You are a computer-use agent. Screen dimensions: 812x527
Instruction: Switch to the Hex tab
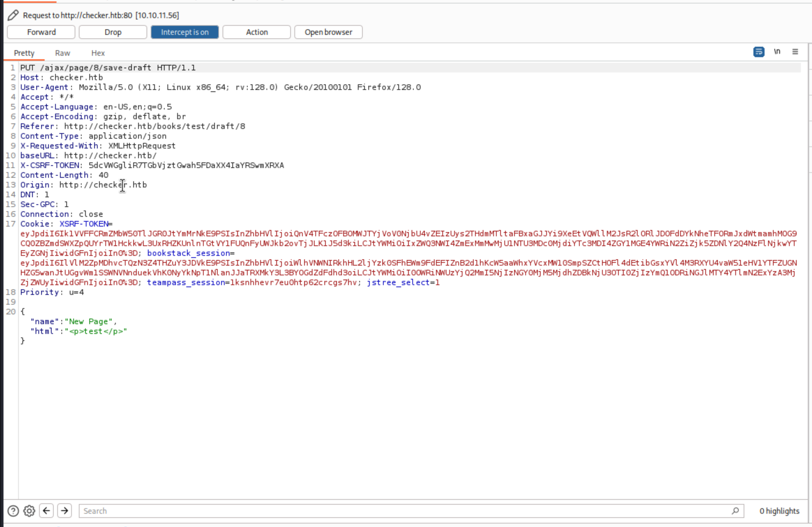98,53
